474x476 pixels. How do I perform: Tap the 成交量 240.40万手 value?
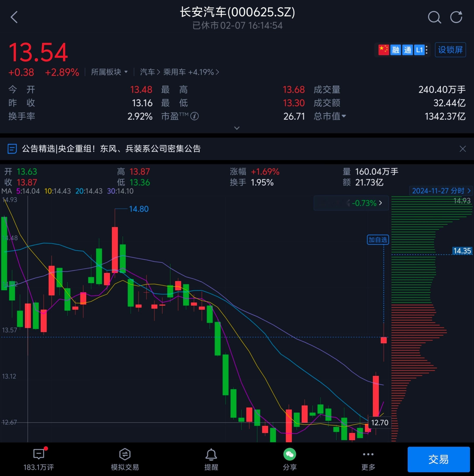(x=442, y=89)
